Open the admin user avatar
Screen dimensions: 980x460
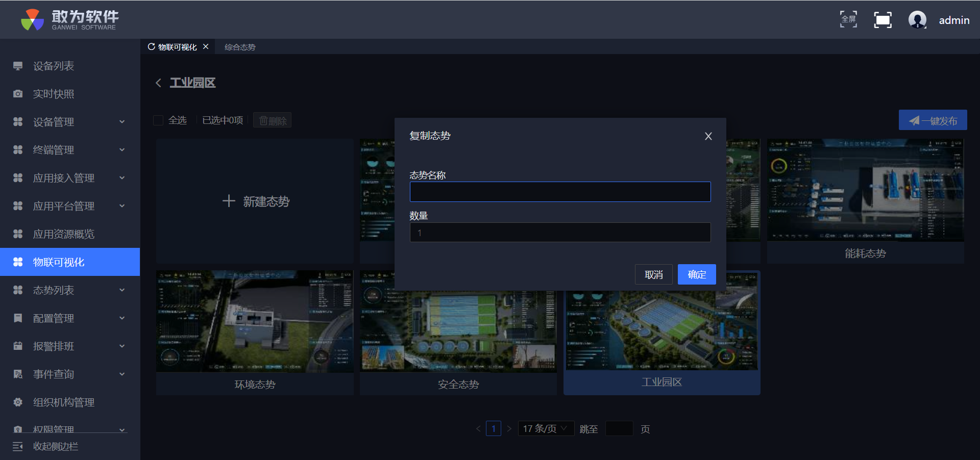pyautogui.click(x=917, y=20)
